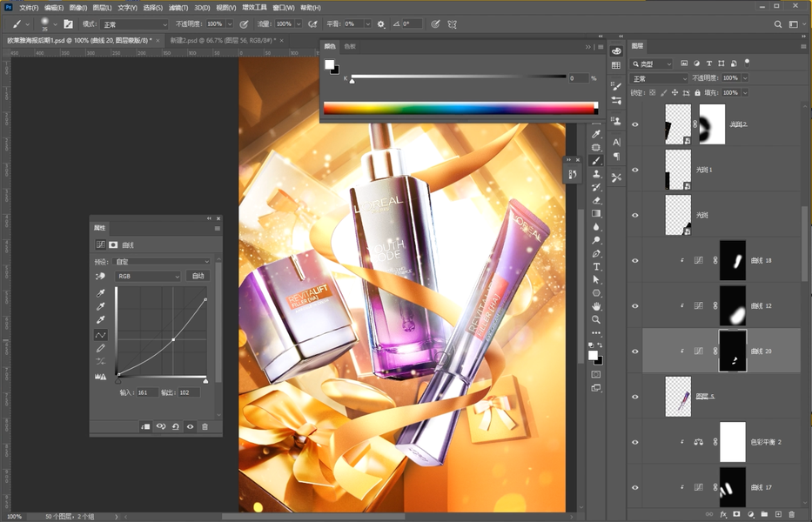The height and width of the screenshot is (522, 812).
Task: Select the Horizontal Type tool
Action: click(596, 267)
